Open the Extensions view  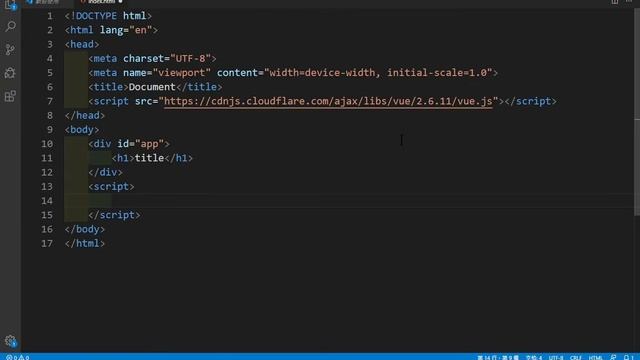pos(10,96)
